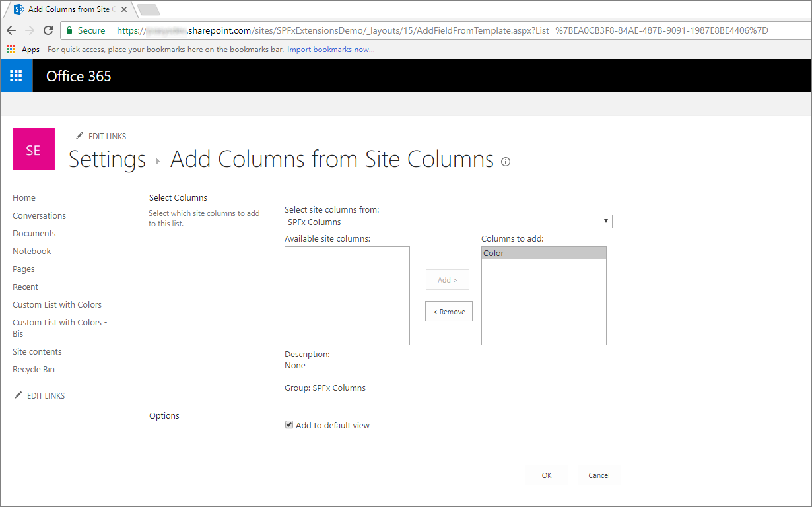Click inside Available site columns listbox
Screen dimensions: 812x507
(x=347, y=296)
